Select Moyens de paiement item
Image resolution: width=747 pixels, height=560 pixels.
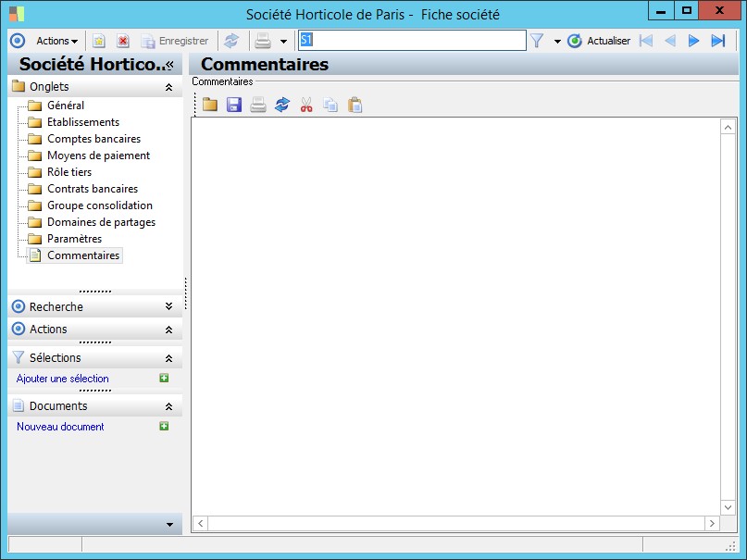pyautogui.click(x=98, y=156)
